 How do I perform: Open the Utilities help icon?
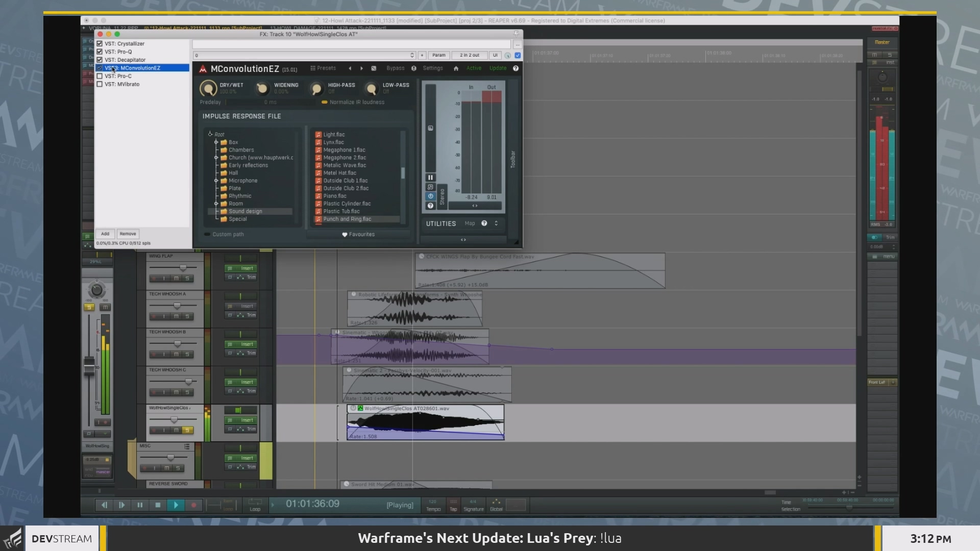pos(484,223)
